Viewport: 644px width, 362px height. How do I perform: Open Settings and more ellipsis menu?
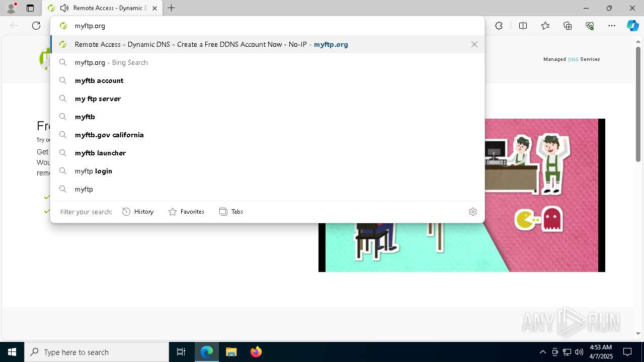[x=612, y=26]
